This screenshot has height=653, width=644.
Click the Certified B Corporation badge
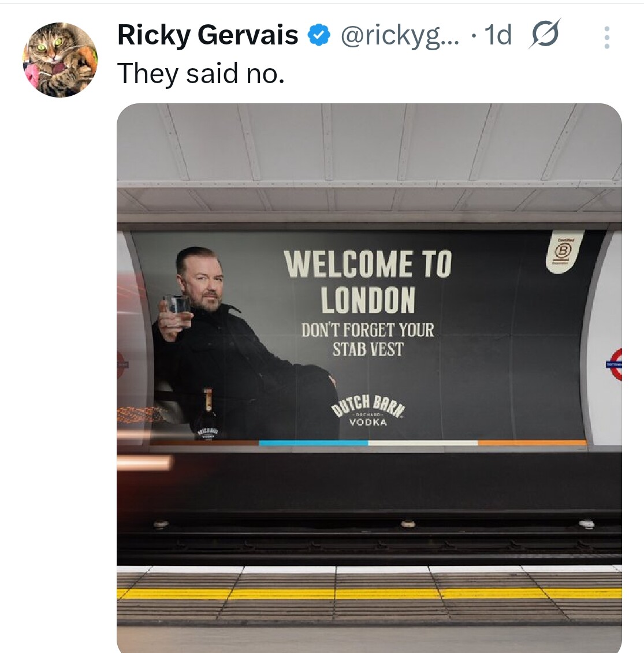[564, 252]
